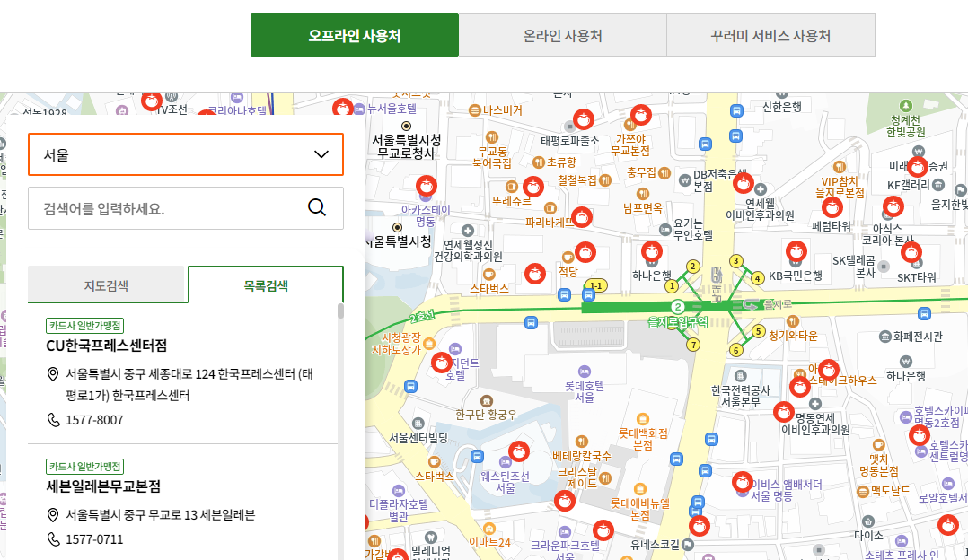Click the red store marker at 프레지던트 호텔
The width and height of the screenshot is (968, 560).
pyautogui.click(x=442, y=363)
